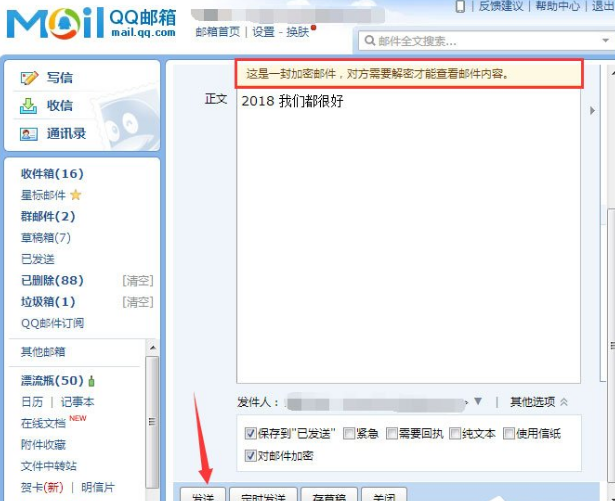Viewport: 615px width, 501px height.
Task: Click in the 正文 message body editor
Action: point(408,236)
